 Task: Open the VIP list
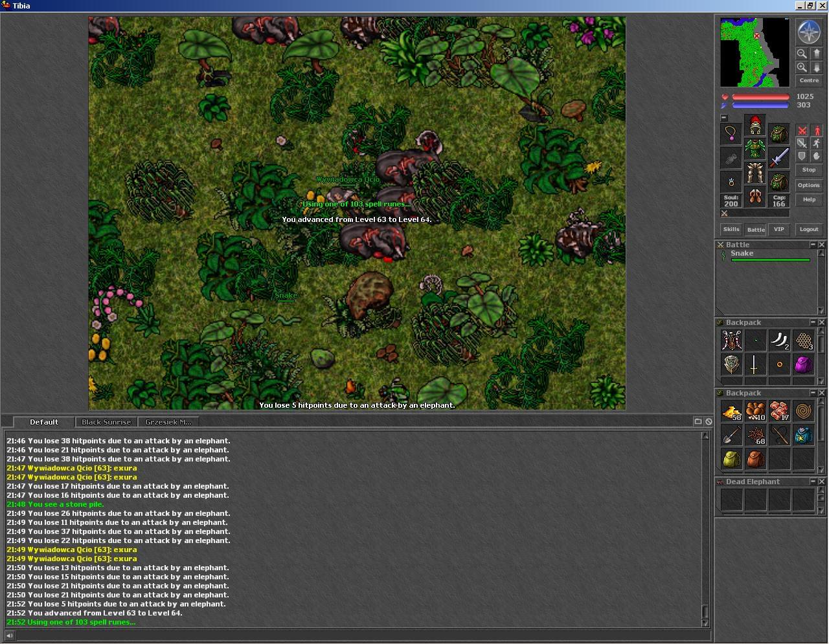779,230
